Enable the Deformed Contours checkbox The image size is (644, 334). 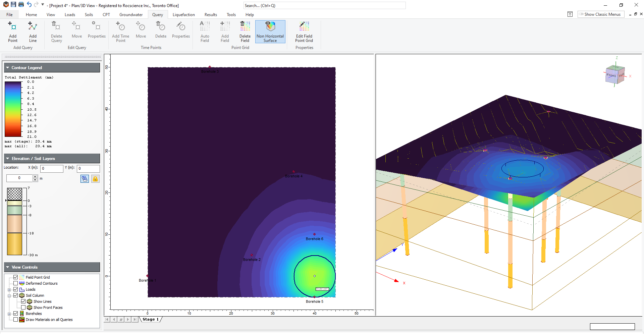pyautogui.click(x=15, y=283)
